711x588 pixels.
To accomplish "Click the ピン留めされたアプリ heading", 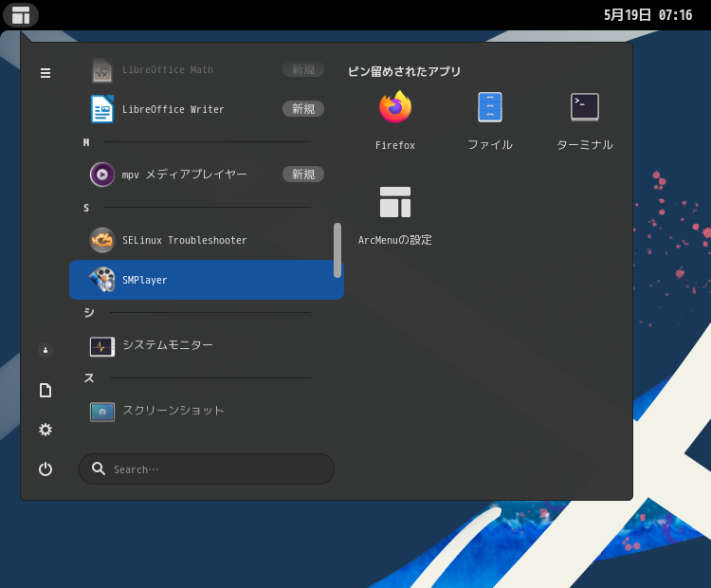I will click(405, 71).
